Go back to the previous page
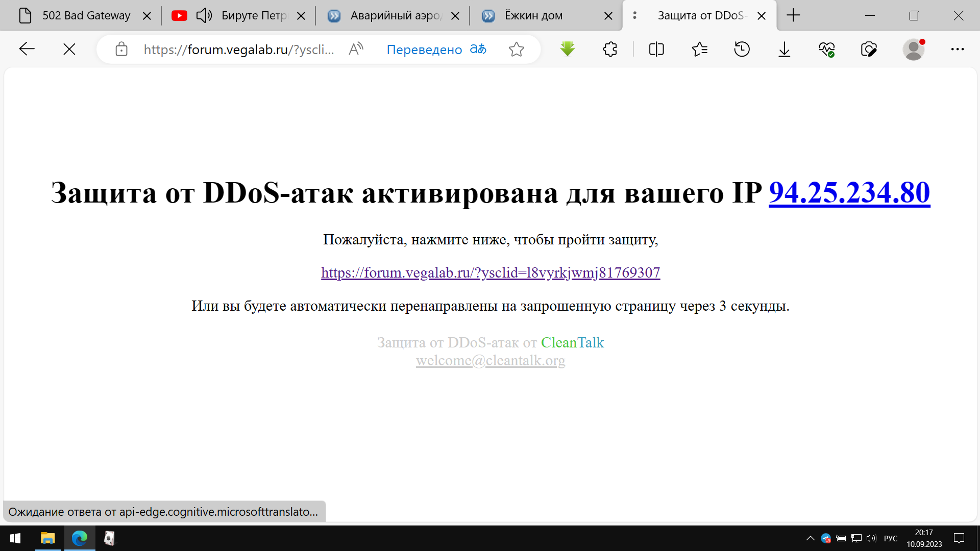This screenshot has height=551, width=980. (27, 49)
